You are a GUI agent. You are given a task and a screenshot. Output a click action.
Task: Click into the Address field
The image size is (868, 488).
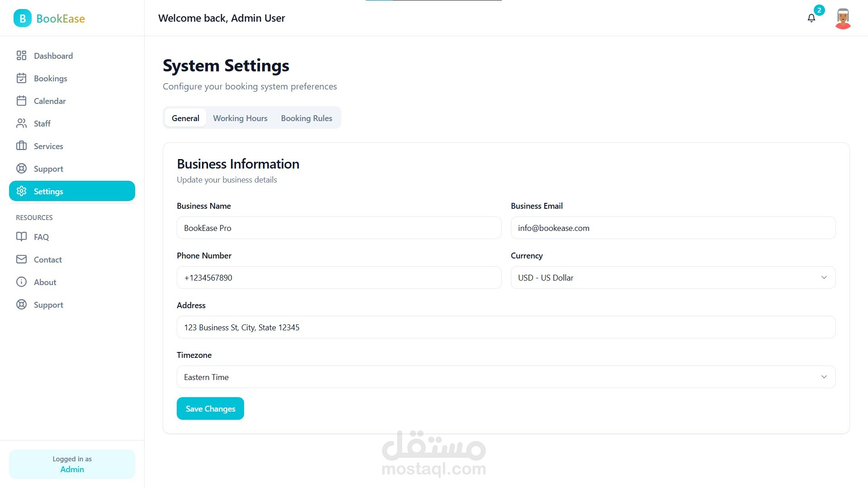pos(506,327)
